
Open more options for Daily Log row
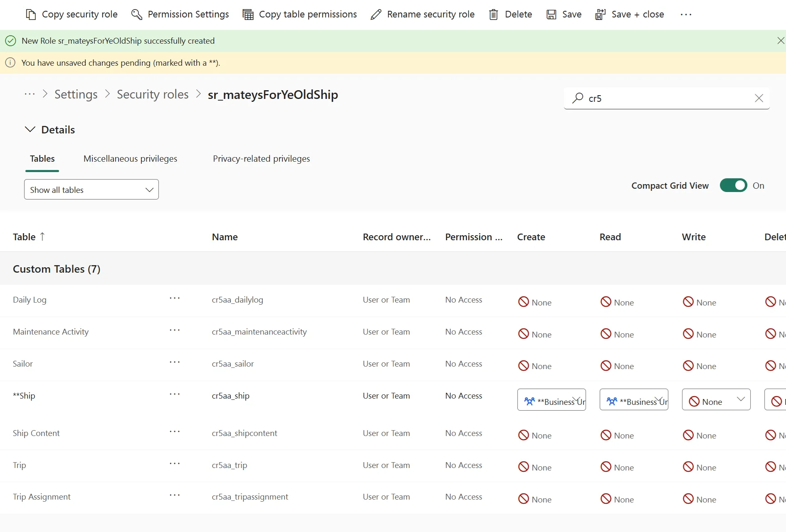pyautogui.click(x=175, y=298)
